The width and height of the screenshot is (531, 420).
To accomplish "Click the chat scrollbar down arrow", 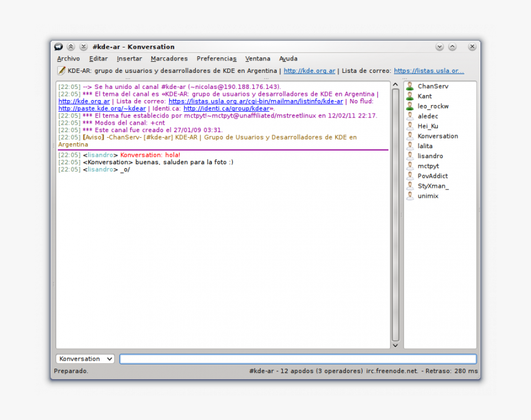I will click(x=395, y=345).
